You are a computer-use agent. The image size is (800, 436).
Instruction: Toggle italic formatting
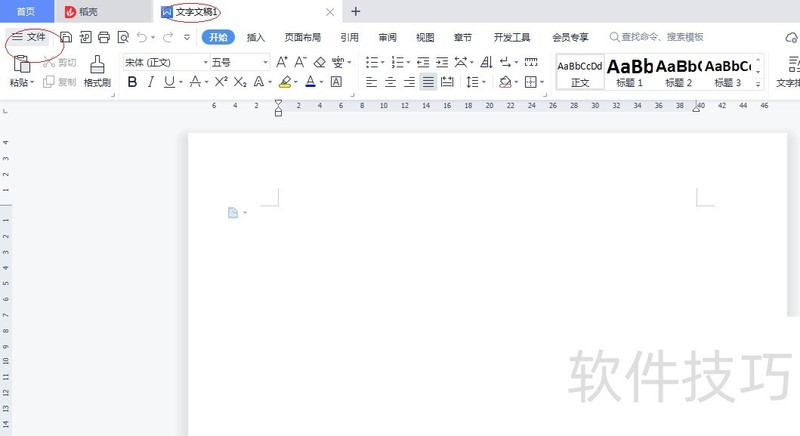point(151,82)
